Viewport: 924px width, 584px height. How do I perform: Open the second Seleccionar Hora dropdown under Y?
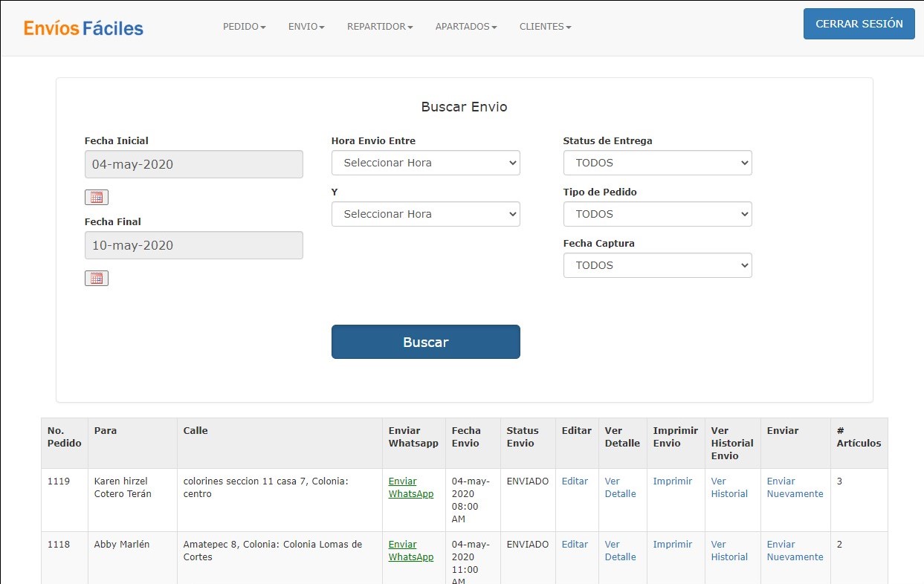tap(425, 214)
